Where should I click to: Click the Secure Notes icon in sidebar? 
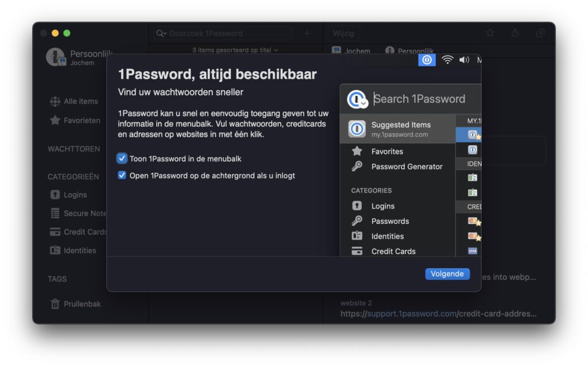[55, 213]
